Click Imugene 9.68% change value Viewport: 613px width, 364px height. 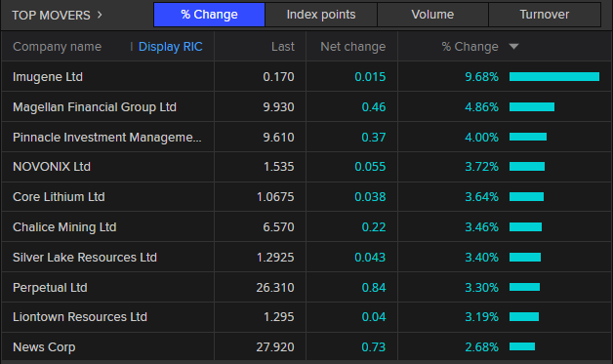(481, 77)
